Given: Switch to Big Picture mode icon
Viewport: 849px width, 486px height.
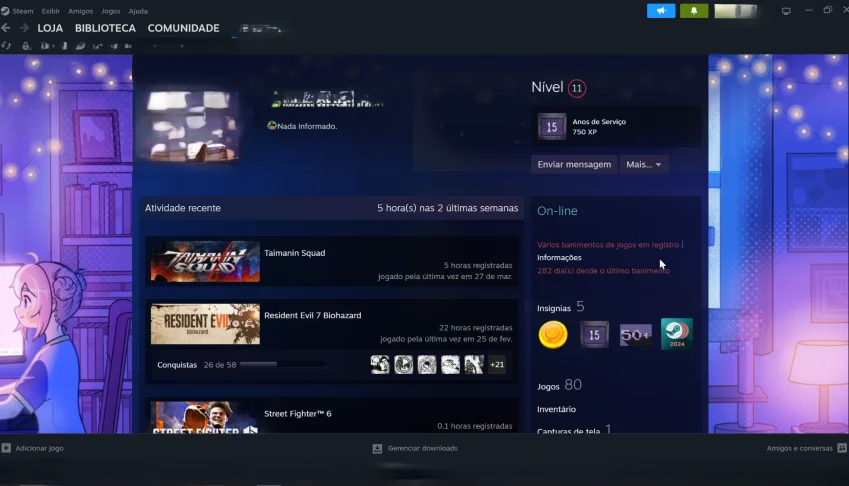Looking at the screenshot, I should click(786, 11).
